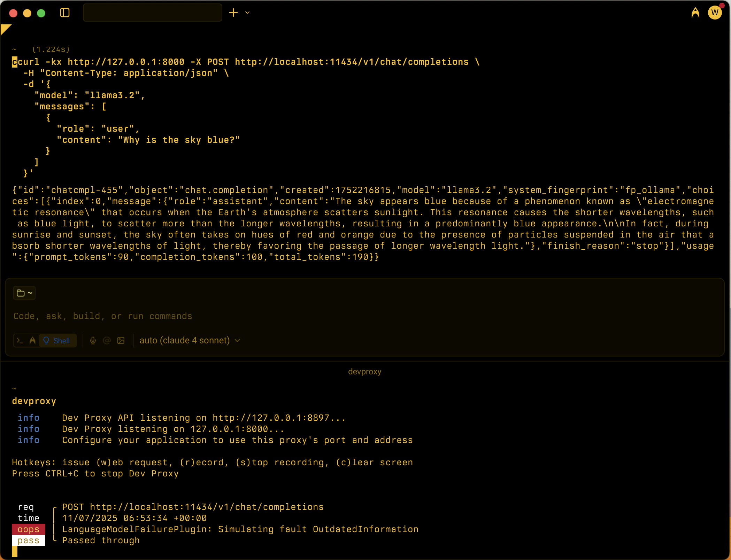Expand the auto (claude 4 sonnet) model selector
The height and width of the screenshot is (560, 731).
coord(190,341)
